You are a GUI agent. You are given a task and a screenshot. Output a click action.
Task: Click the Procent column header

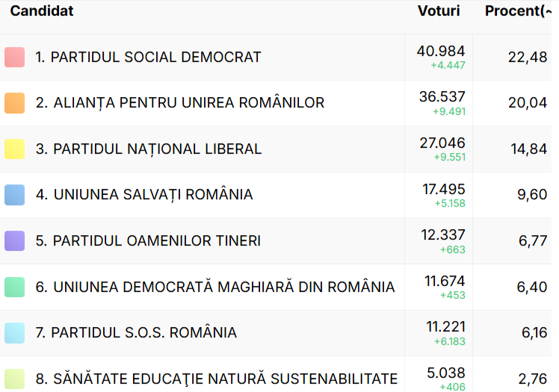[x=517, y=11]
